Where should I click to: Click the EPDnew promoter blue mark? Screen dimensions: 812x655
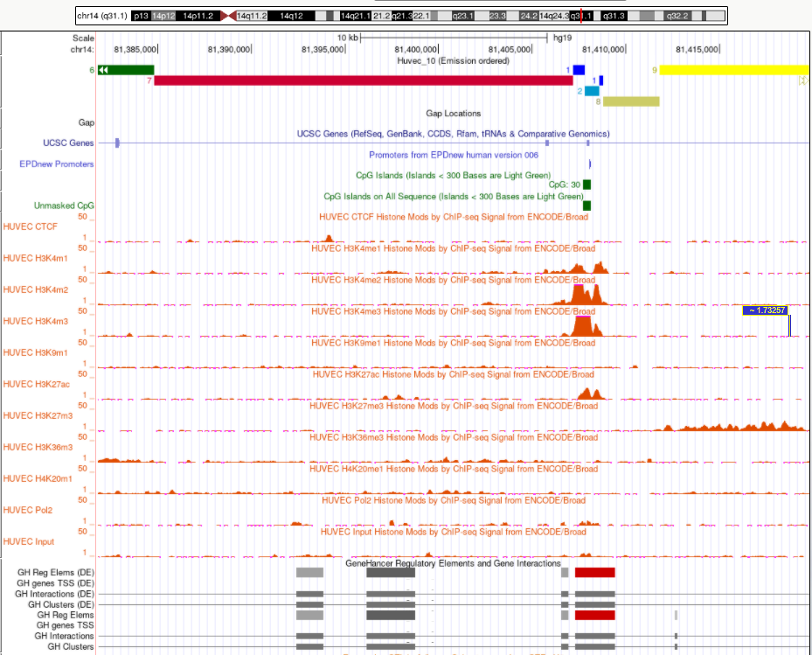[590, 164]
